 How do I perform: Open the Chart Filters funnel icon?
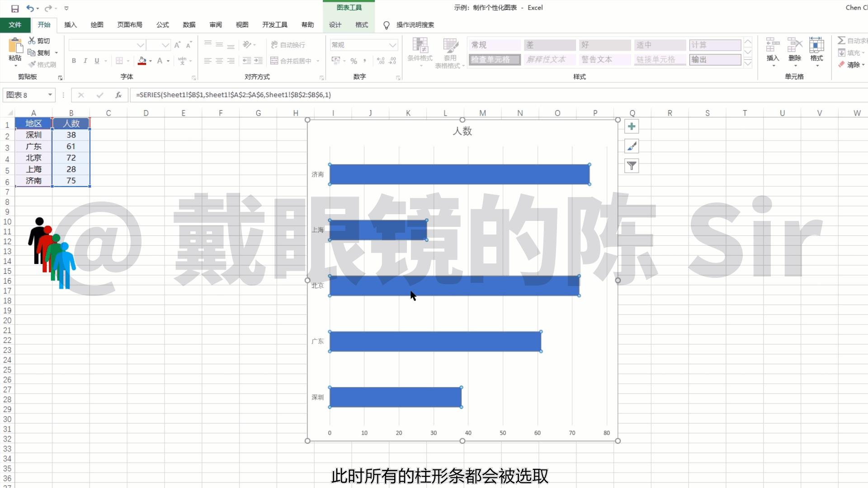click(x=631, y=166)
